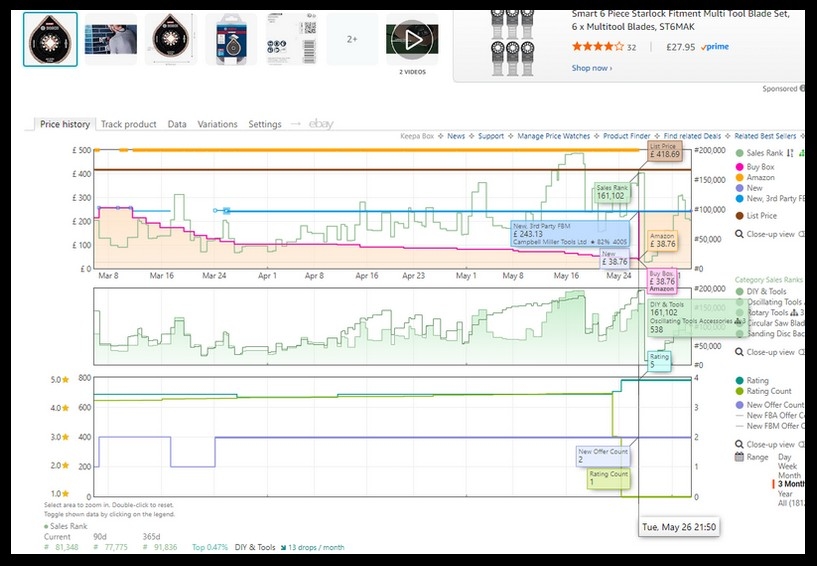Image resolution: width=817 pixels, height=566 pixels.
Task: Open the Data tab
Action: click(177, 124)
